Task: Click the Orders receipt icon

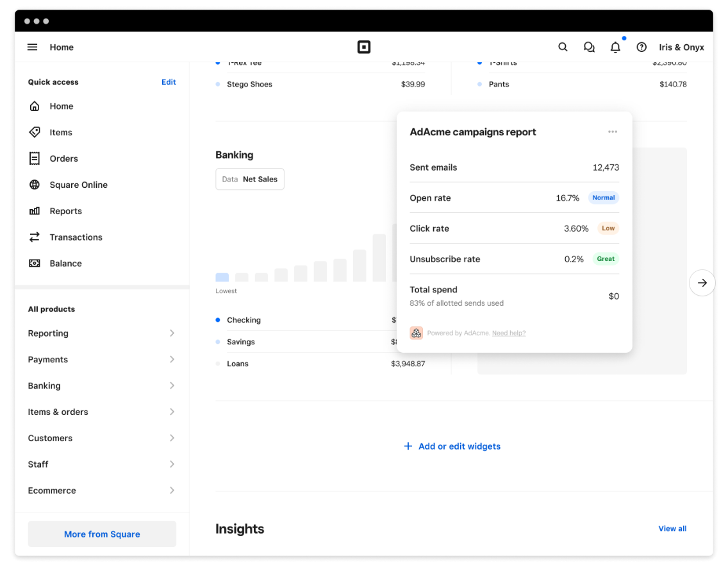Action: point(35,158)
